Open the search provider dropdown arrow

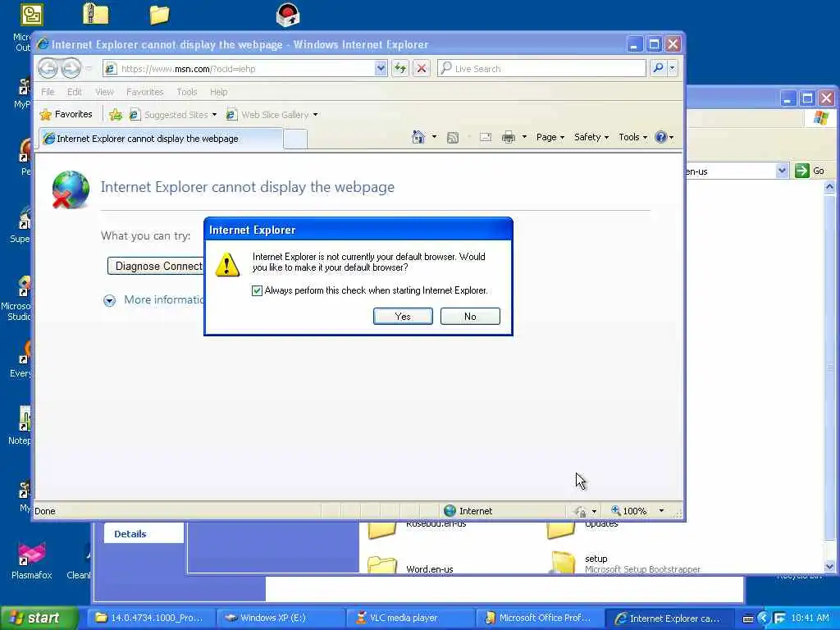point(673,68)
